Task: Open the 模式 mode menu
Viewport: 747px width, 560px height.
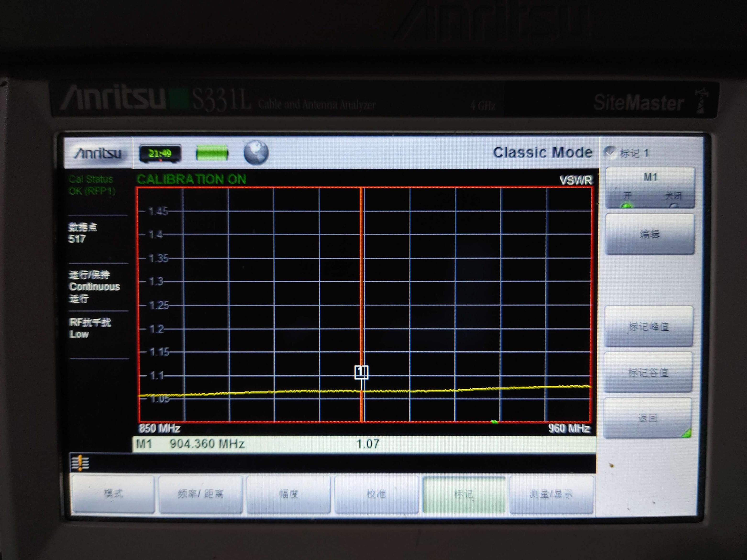Action: click(x=113, y=494)
